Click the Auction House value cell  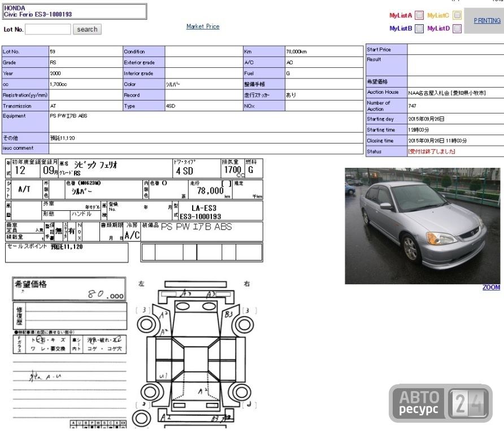455,93
